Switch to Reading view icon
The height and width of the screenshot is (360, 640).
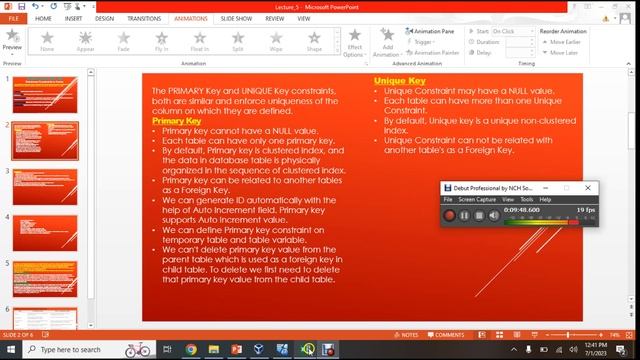517,335
